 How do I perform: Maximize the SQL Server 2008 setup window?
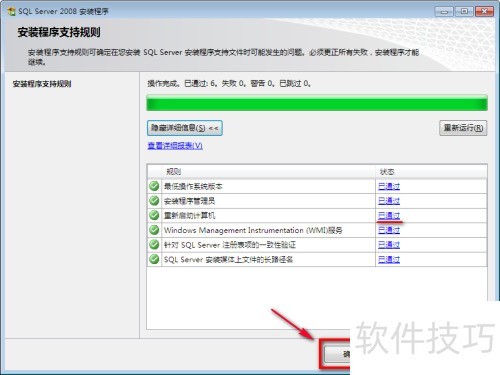point(464,11)
